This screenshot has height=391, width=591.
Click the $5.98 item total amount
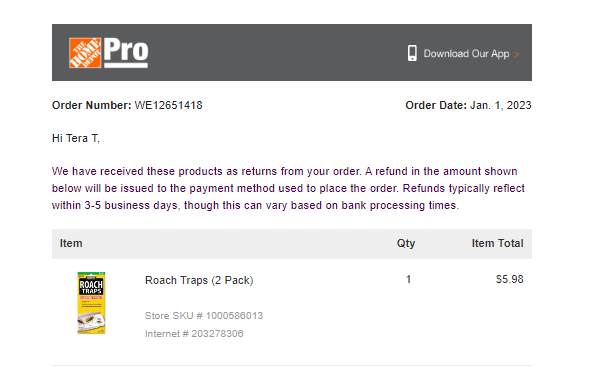coord(510,279)
